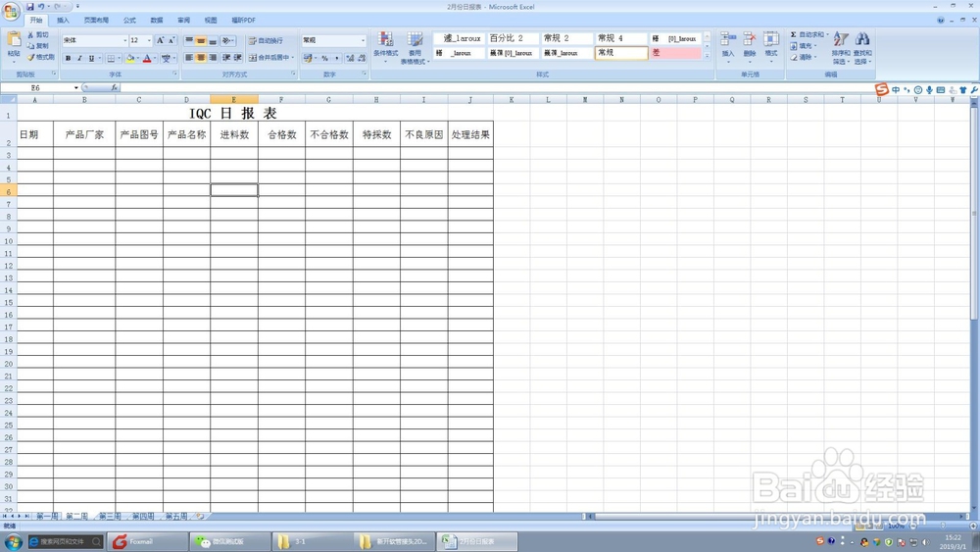980x552 pixels.
Task: Expand the cell styles gallery
Action: point(707,56)
